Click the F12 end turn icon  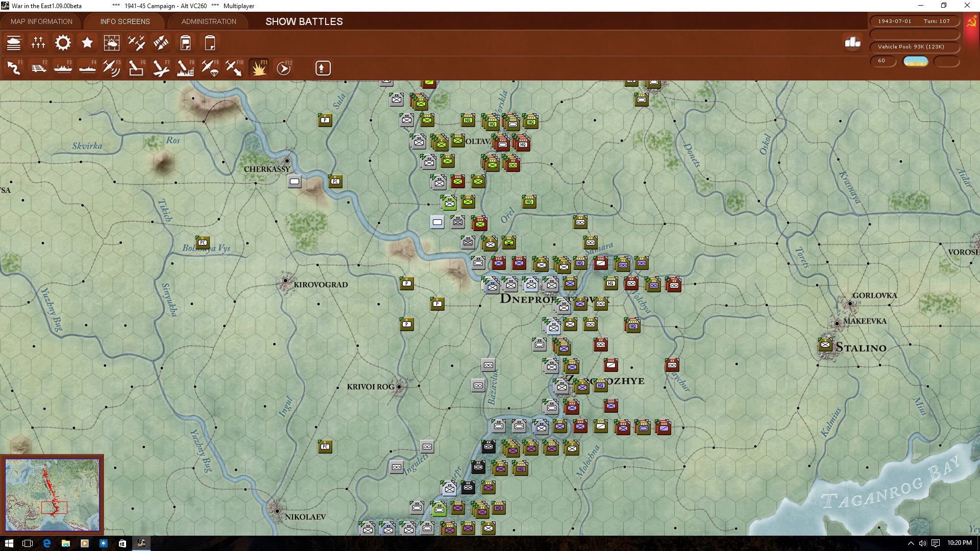[284, 68]
